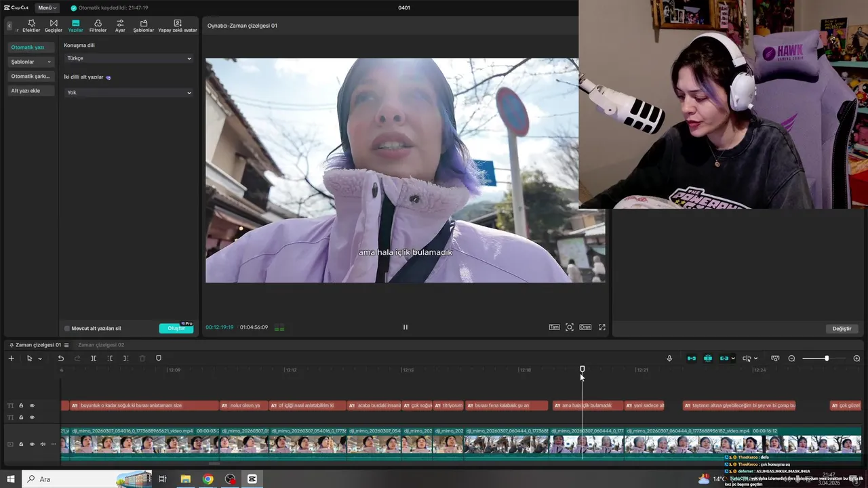Choose the selection pointer tool
868x488 pixels.
click(29, 358)
